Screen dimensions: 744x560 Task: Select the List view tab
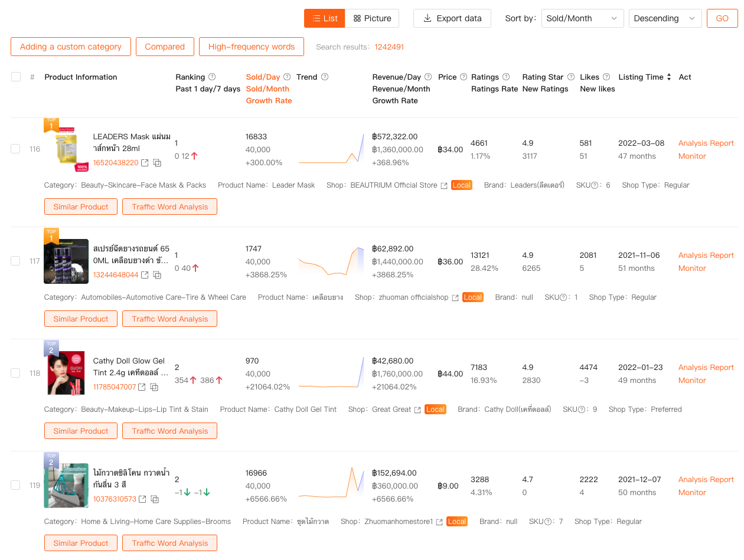[x=324, y=18]
